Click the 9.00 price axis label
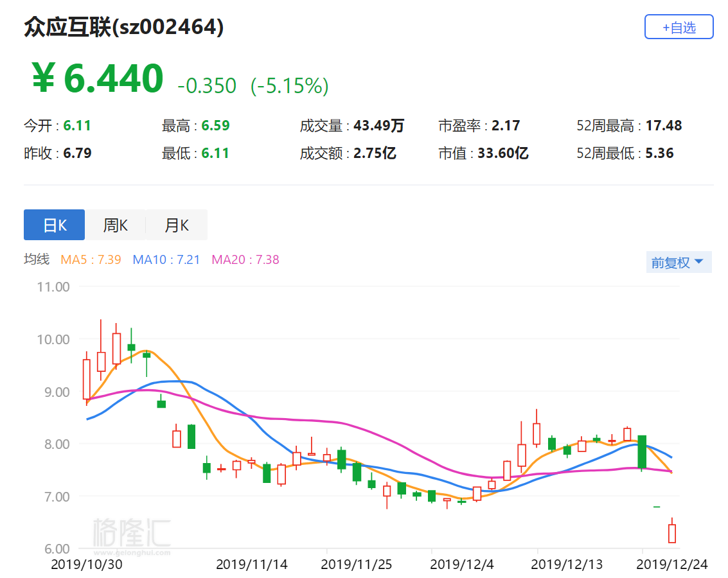 (x=57, y=392)
